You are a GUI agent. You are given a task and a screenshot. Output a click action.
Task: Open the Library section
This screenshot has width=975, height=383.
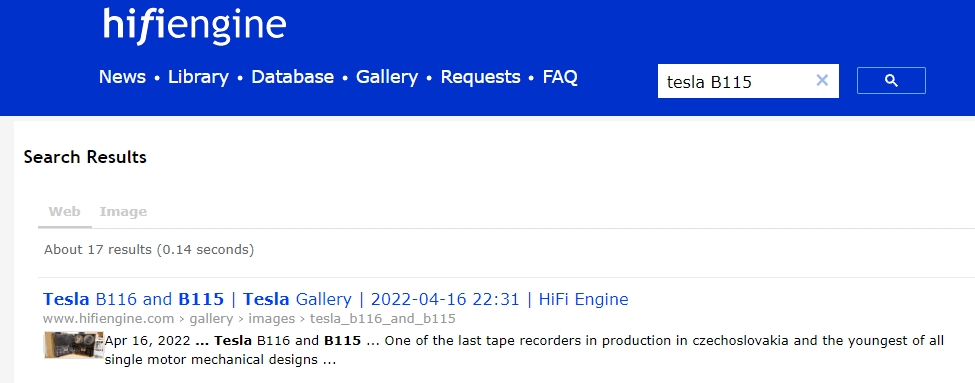[x=198, y=77]
